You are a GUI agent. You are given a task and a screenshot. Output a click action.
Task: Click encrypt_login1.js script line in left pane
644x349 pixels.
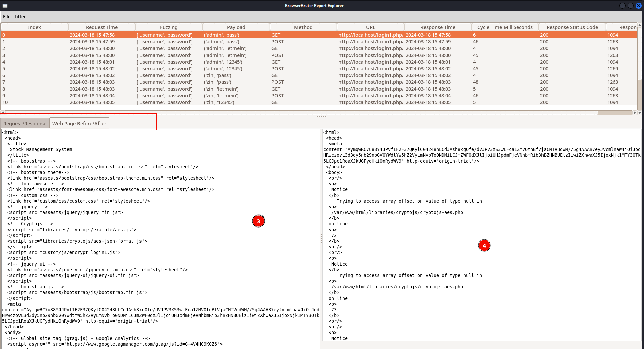(64, 252)
